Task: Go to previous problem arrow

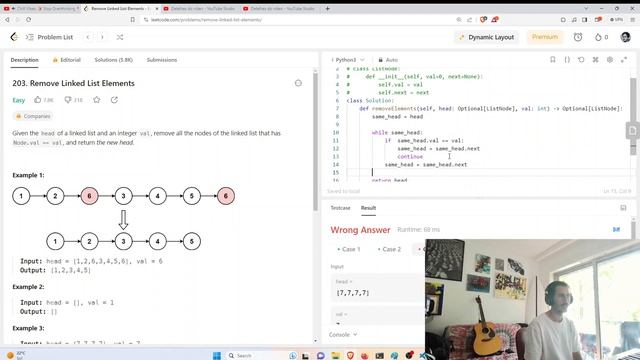Action: click(88, 37)
